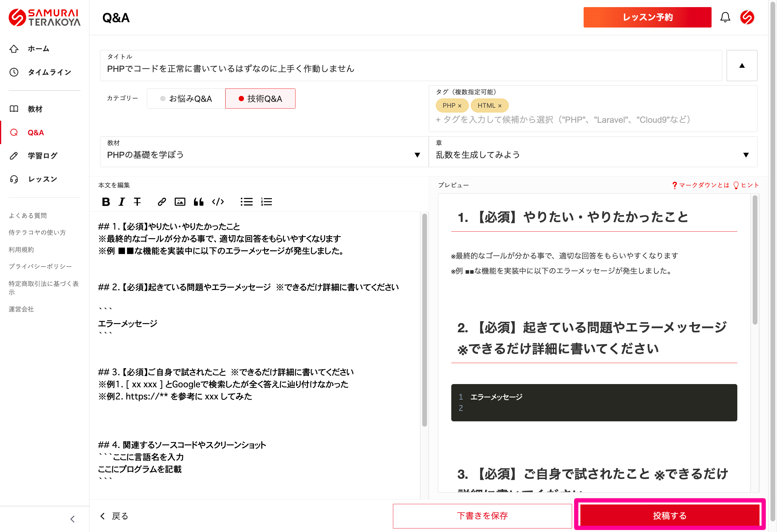Insert a link via the toolbar icon

[162, 202]
